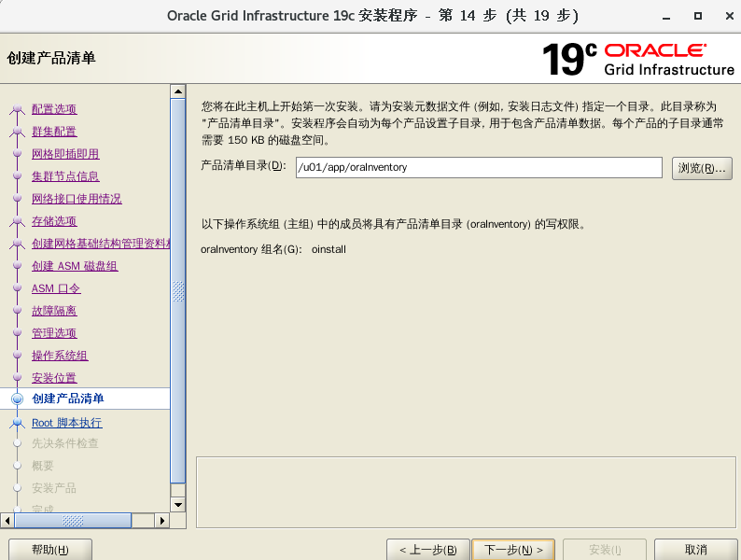This screenshot has width=741, height=560.
Task: Click the Oracle 19c Grid Infrastructure logo
Action: pyautogui.click(x=638, y=59)
